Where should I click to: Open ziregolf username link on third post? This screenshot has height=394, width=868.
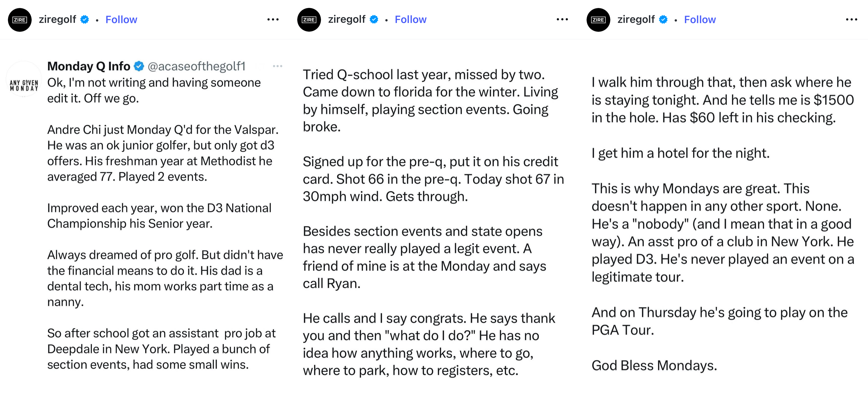point(636,20)
